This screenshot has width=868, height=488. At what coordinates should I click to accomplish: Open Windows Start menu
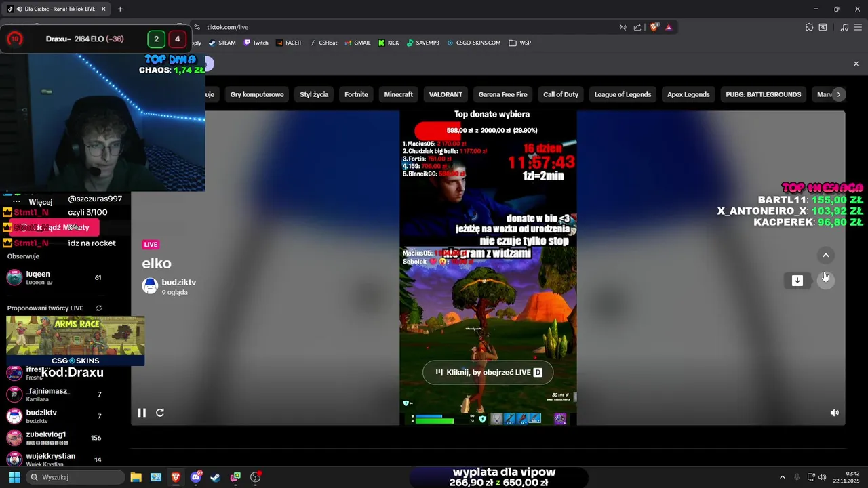pos(14,477)
